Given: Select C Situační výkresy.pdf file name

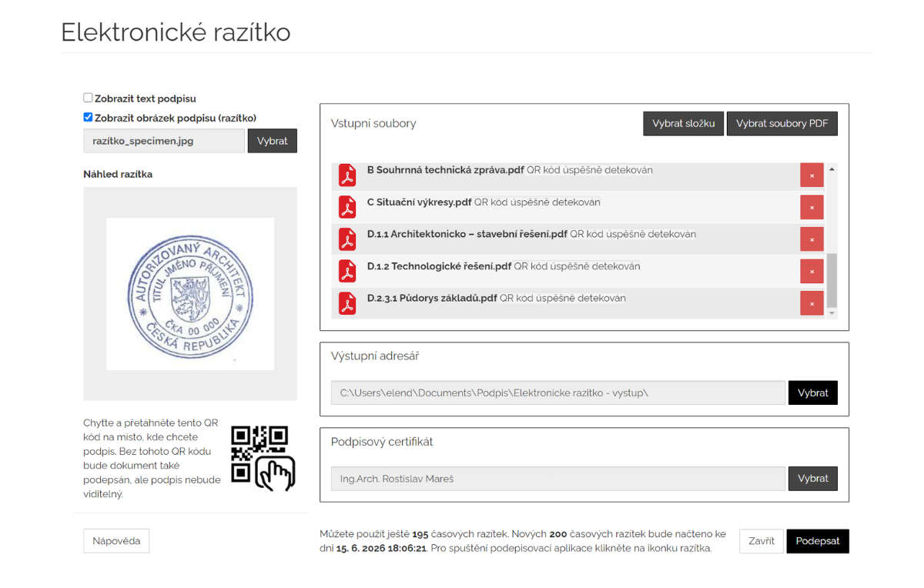Looking at the screenshot, I should (419, 202).
